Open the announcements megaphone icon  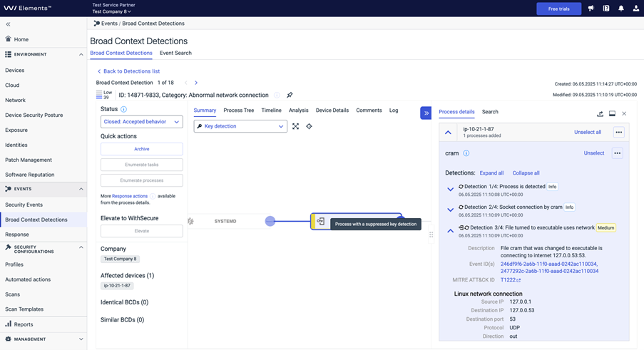point(591,9)
